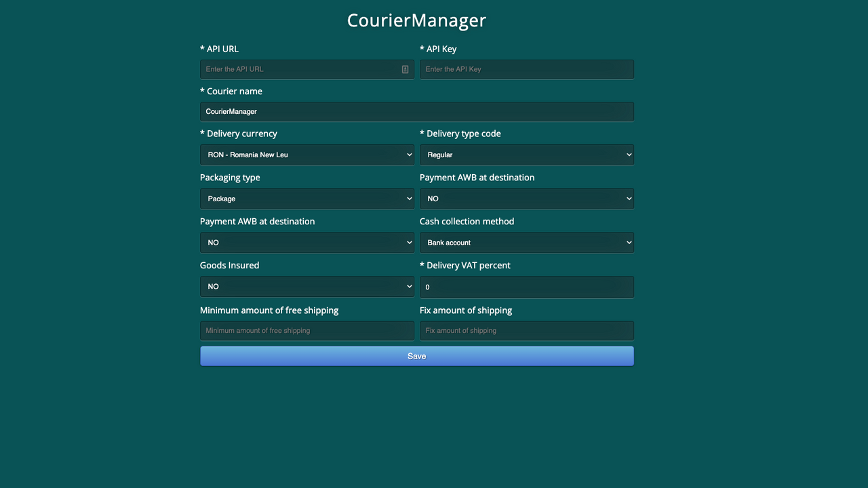Viewport: 868px width, 488px height.
Task: Click the Enter the API URL field
Action: pyautogui.click(x=298, y=69)
